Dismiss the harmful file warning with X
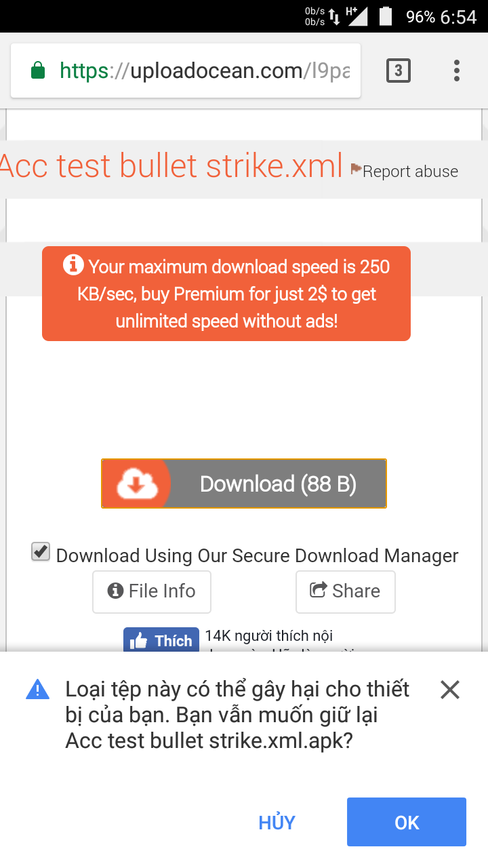488x868 pixels. point(450,690)
